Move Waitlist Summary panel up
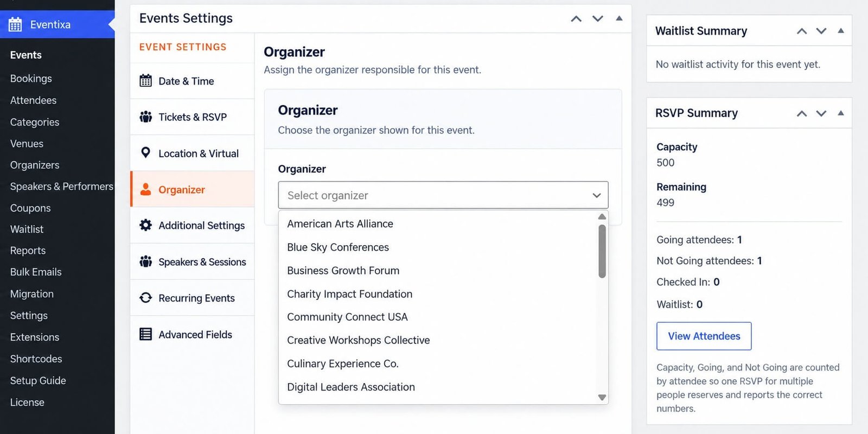The image size is (868, 434). [x=802, y=31]
